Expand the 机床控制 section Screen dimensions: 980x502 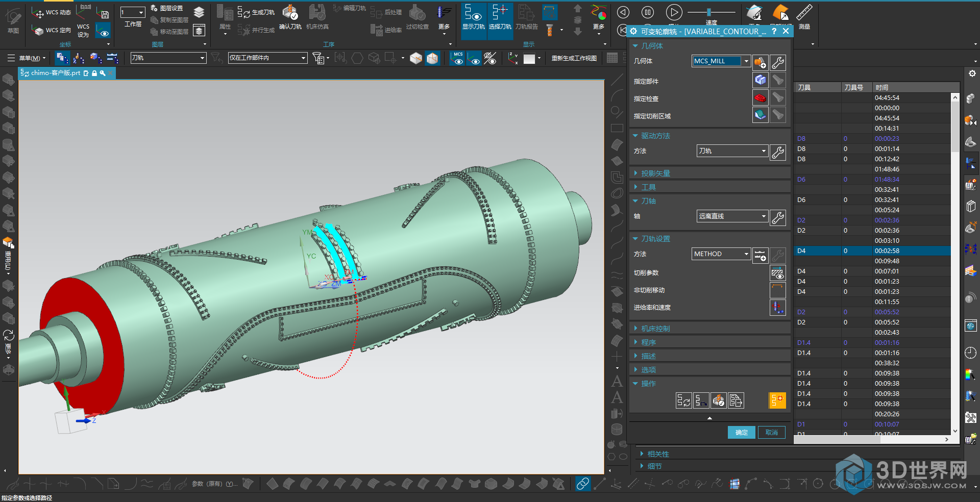(x=709, y=329)
